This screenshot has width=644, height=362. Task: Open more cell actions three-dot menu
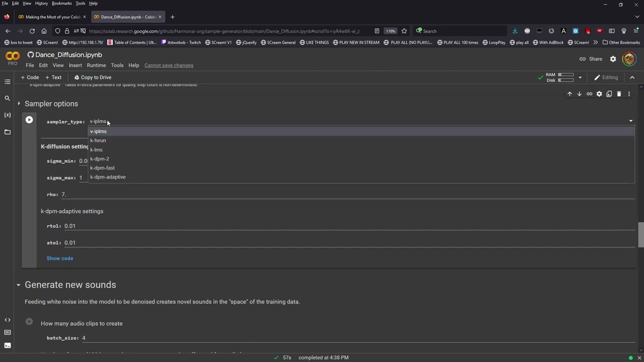pyautogui.click(x=629, y=94)
